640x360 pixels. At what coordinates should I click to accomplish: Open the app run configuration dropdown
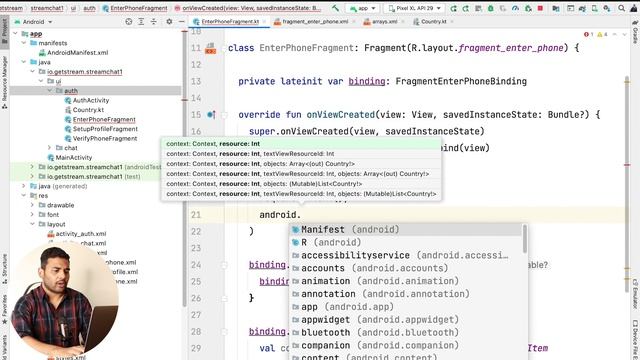[x=362, y=8]
